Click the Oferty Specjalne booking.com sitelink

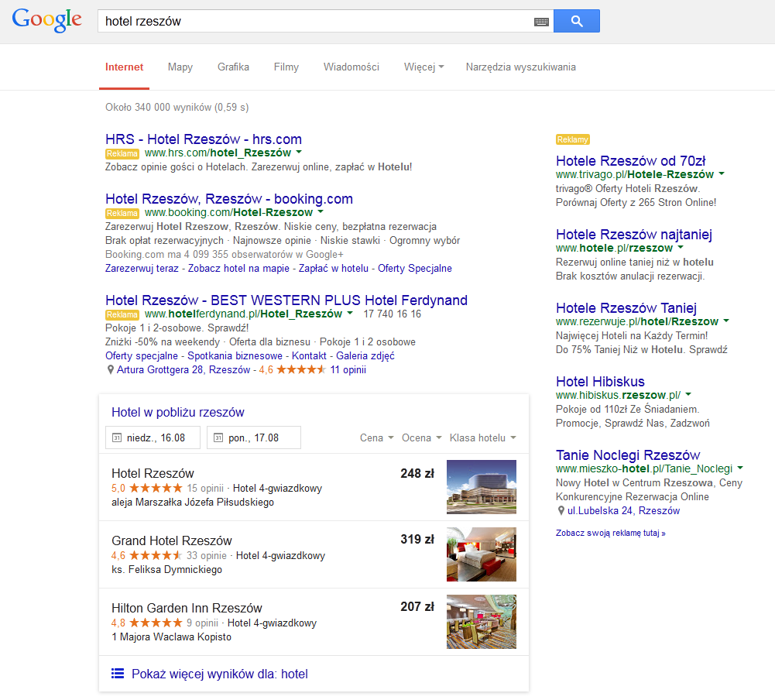(415, 268)
